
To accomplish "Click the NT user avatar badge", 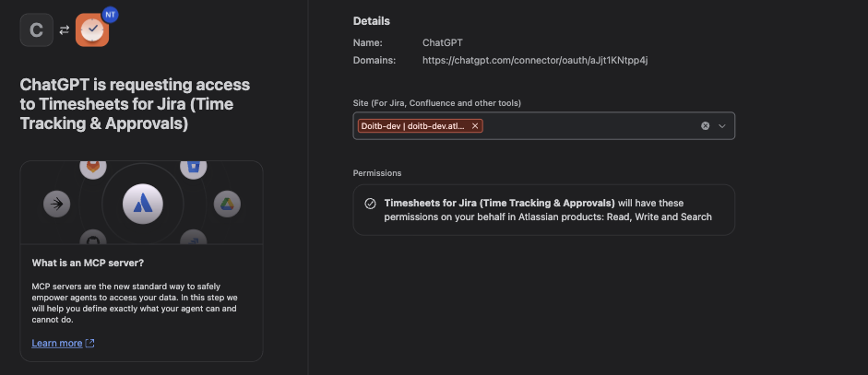I will 110,15.
